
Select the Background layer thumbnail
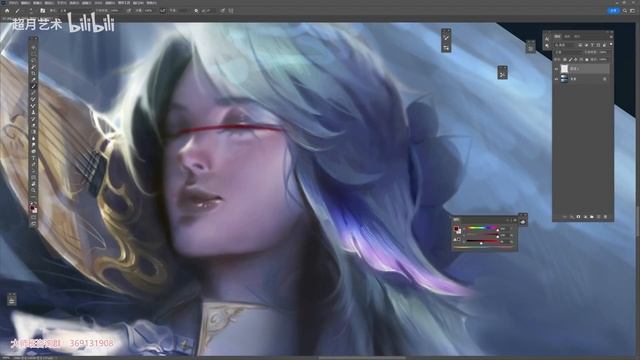[x=564, y=79]
